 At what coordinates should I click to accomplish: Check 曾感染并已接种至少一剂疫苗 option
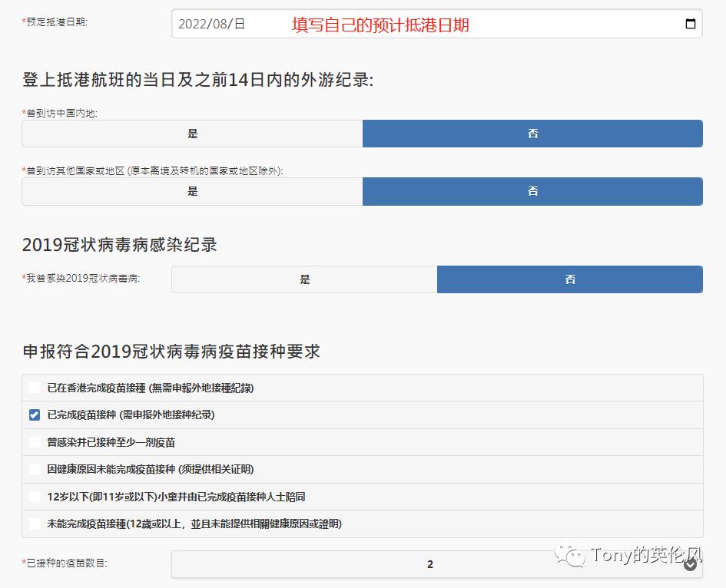tap(34, 442)
